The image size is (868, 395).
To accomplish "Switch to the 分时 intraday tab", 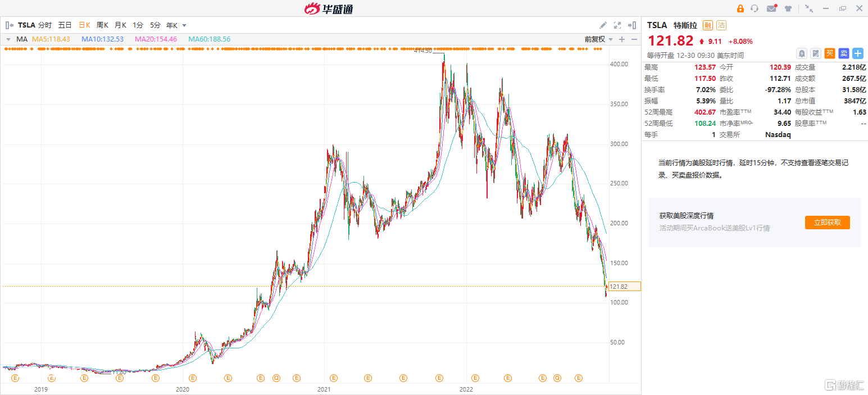I will [x=45, y=25].
